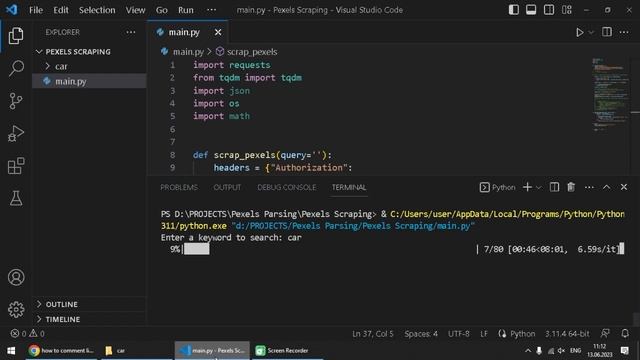Open run options dropdown beside play button
The image size is (640, 360).
click(x=591, y=32)
